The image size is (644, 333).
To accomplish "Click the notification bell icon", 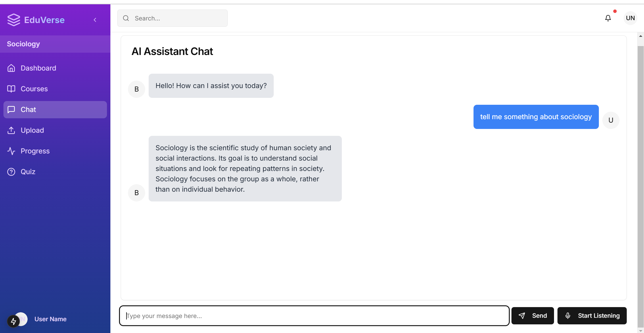I will [608, 18].
